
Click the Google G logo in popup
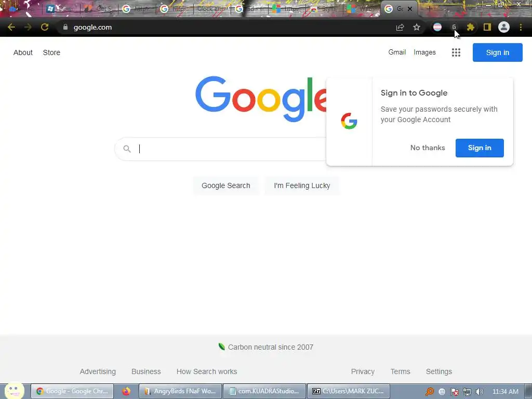tap(349, 121)
